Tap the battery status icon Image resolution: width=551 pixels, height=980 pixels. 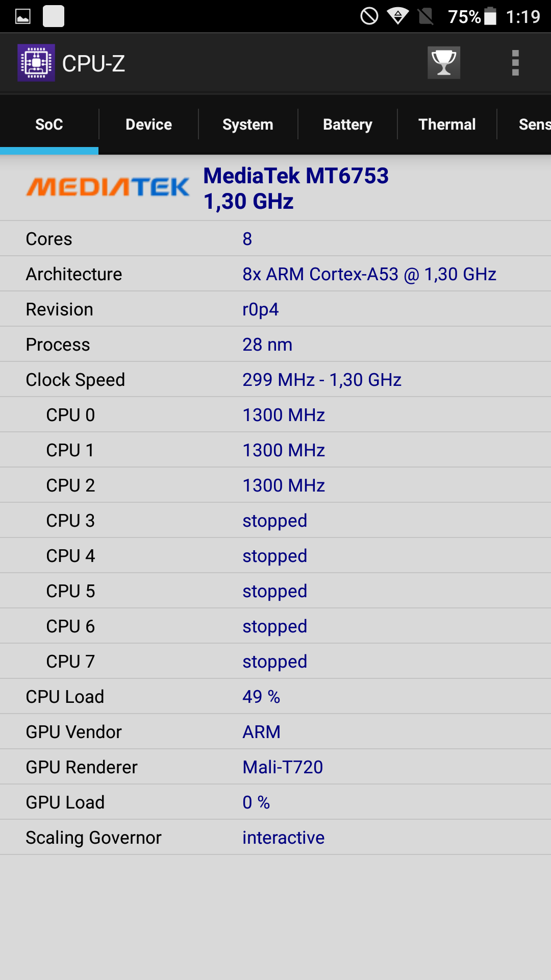click(x=490, y=16)
